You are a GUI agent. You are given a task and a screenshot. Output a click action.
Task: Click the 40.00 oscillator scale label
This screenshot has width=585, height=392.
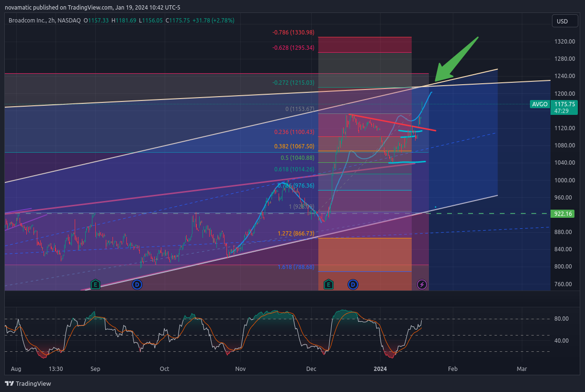click(562, 341)
